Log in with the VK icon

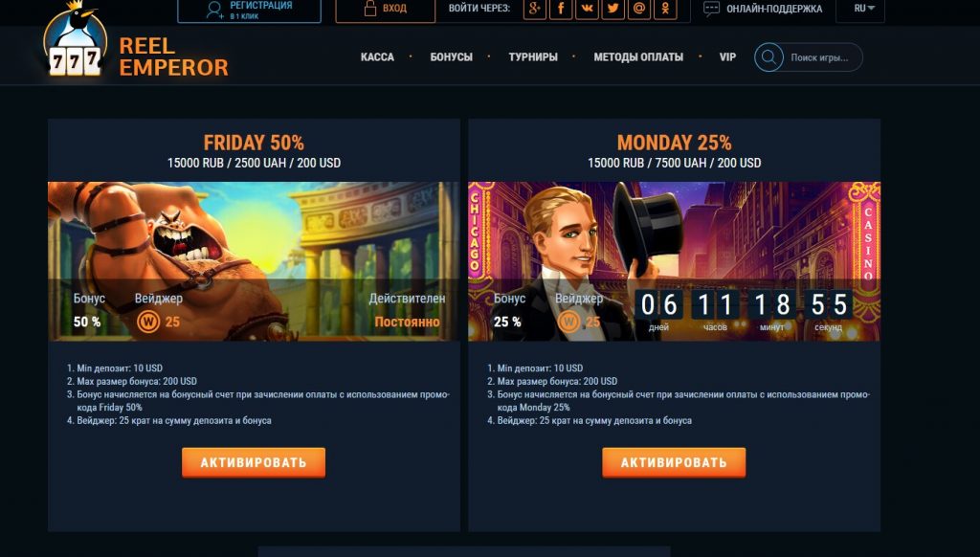pyautogui.click(x=587, y=9)
